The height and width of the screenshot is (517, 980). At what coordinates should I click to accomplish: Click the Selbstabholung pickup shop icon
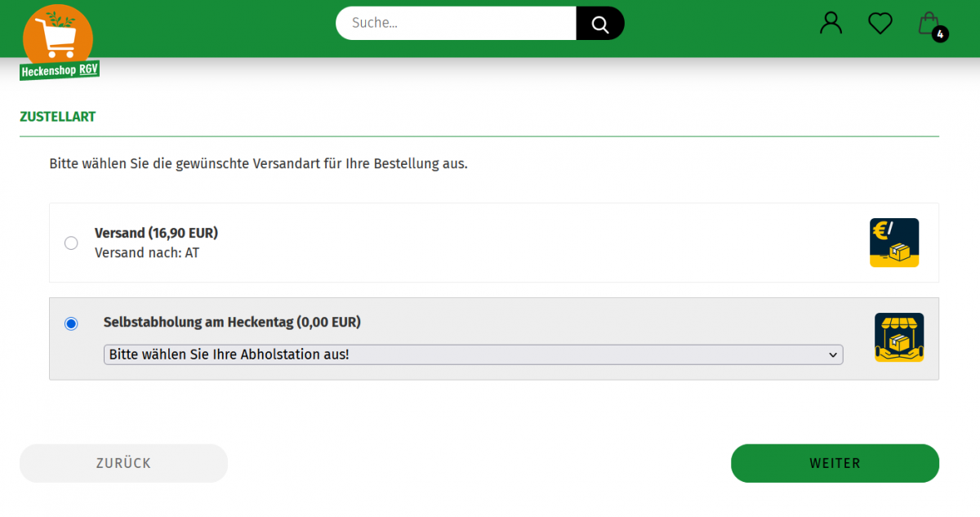(x=899, y=337)
